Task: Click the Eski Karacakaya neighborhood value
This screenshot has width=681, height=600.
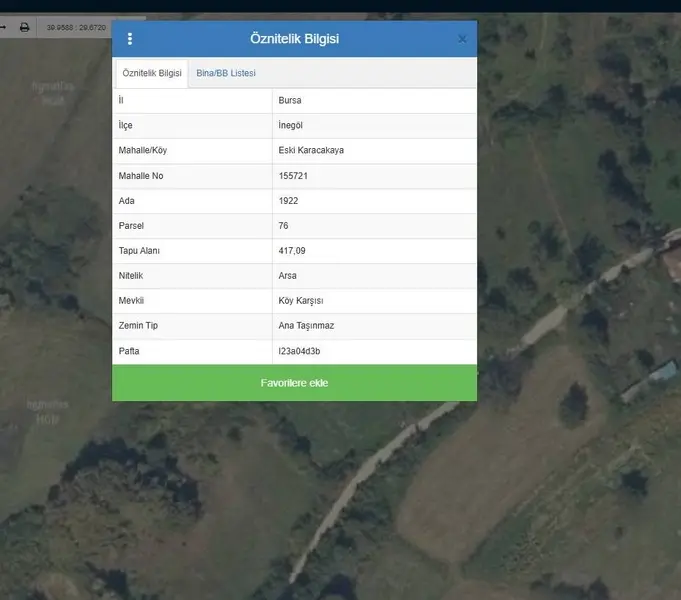Action: [311, 151]
